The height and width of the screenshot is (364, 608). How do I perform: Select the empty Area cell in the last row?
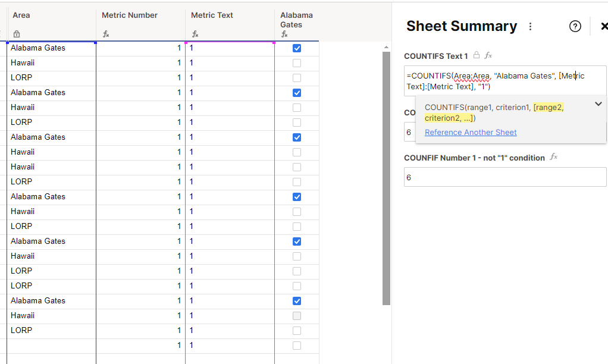coord(51,346)
